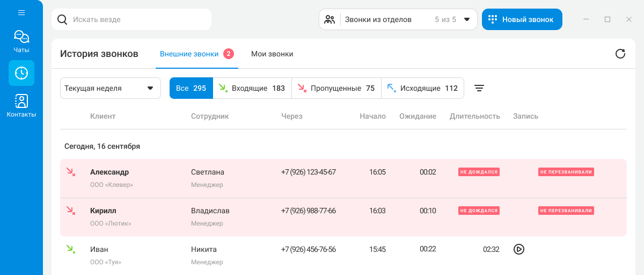644x275 pixels.
Task: Filter by Входящие calls
Action: click(x=252, y=89)
